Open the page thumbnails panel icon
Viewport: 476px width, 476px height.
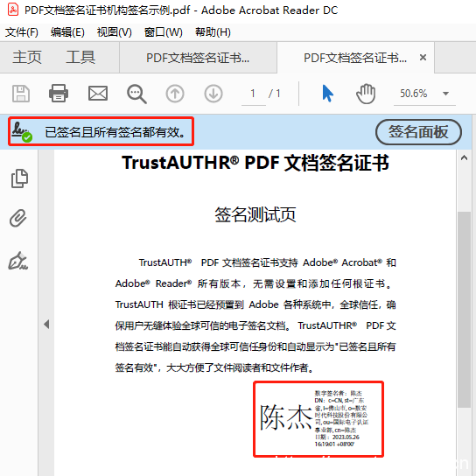point(19,178)
